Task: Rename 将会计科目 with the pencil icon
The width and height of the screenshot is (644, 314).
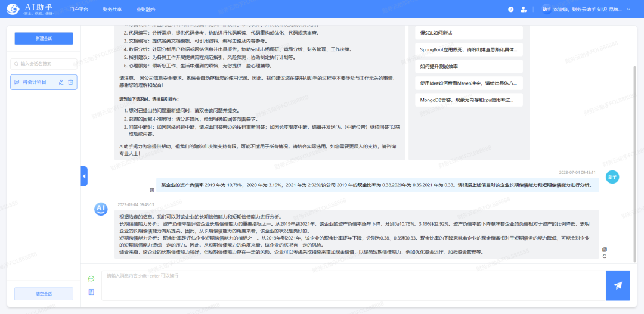Action: [x=61, y=82]
